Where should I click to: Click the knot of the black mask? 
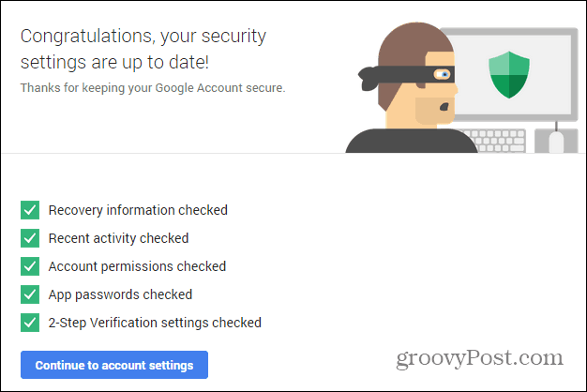[x=369, y=78]
